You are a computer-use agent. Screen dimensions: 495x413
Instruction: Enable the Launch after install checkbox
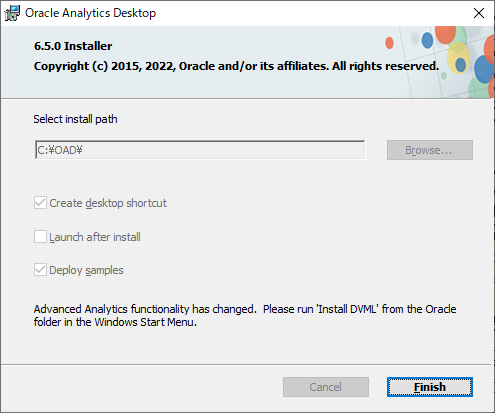coord(40,237)
